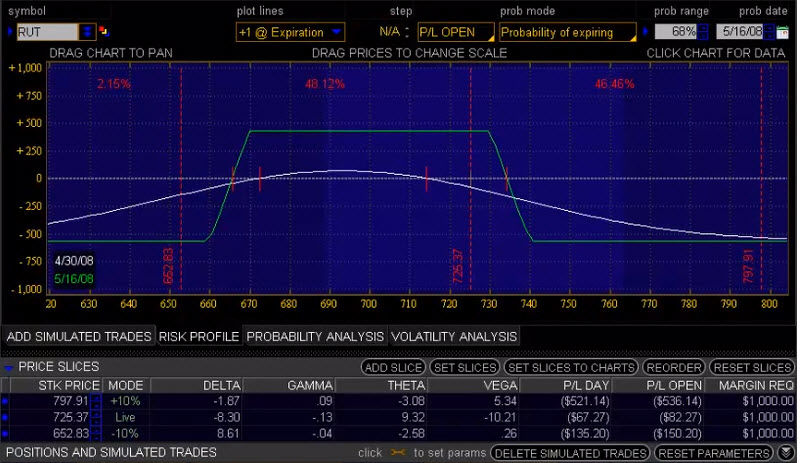
Task: Click the SET SLICES button
Action: [465, 368]
